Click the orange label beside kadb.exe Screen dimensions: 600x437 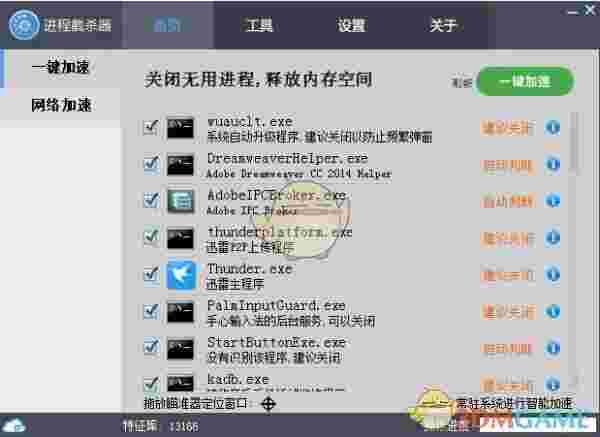[x=507, y=384]
